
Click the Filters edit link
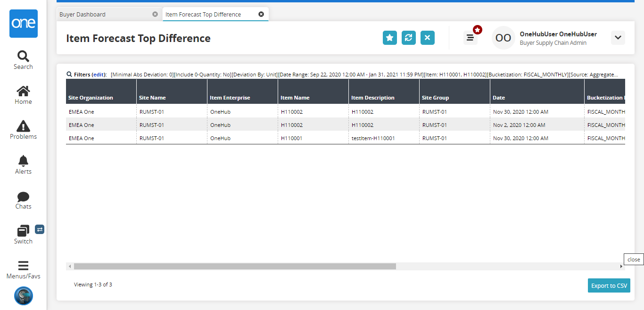tap(99, 75)
